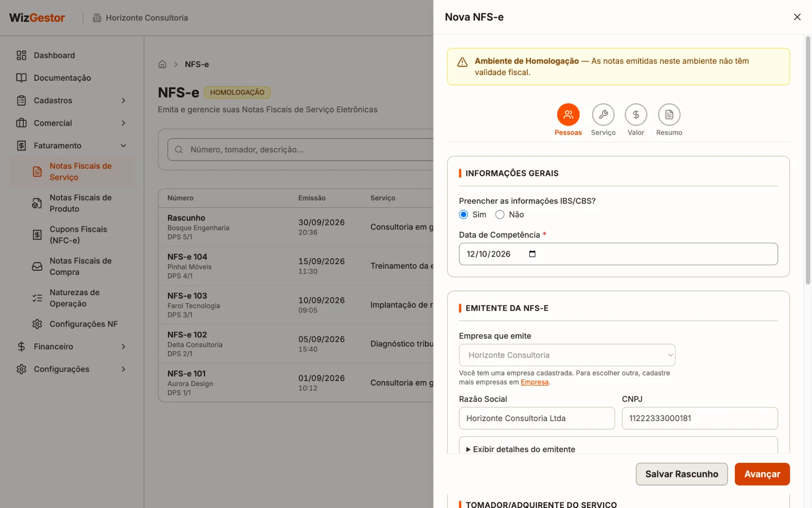Viewport: 812px width, 508px height.
Task: Click the Cupons Fiscais receipt icon
Action: click(37, 235)
